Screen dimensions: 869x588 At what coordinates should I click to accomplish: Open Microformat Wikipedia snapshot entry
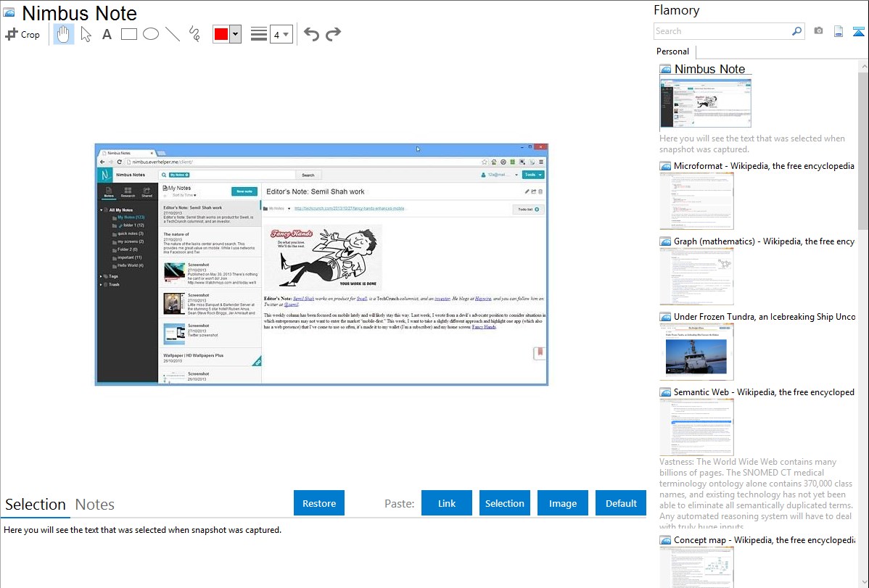pos(764,166)
